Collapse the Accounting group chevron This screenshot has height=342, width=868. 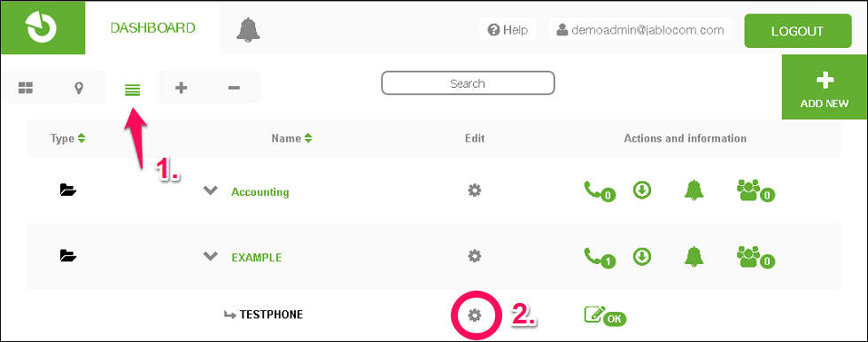(211, 190)
